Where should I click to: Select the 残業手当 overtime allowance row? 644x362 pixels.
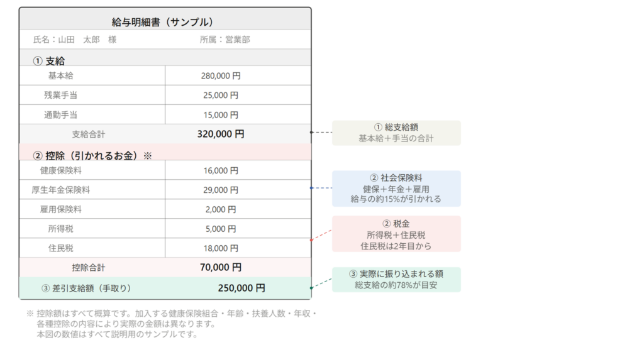(60, 95)
